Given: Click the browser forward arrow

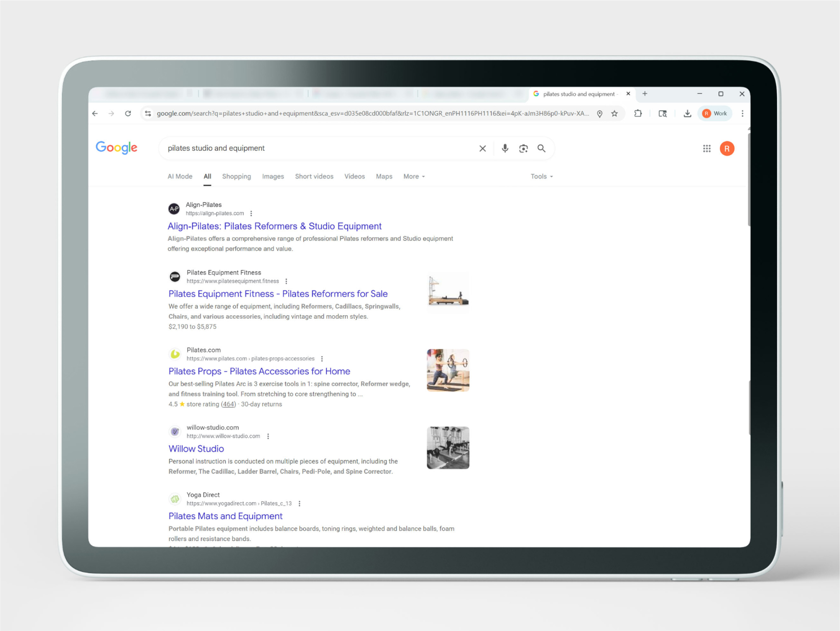Looking at the screenshot, I should 111,113.
